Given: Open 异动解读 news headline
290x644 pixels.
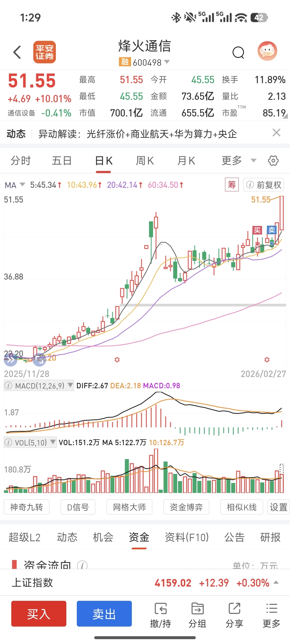Looking at the screenshot, I should click(137, 134).
